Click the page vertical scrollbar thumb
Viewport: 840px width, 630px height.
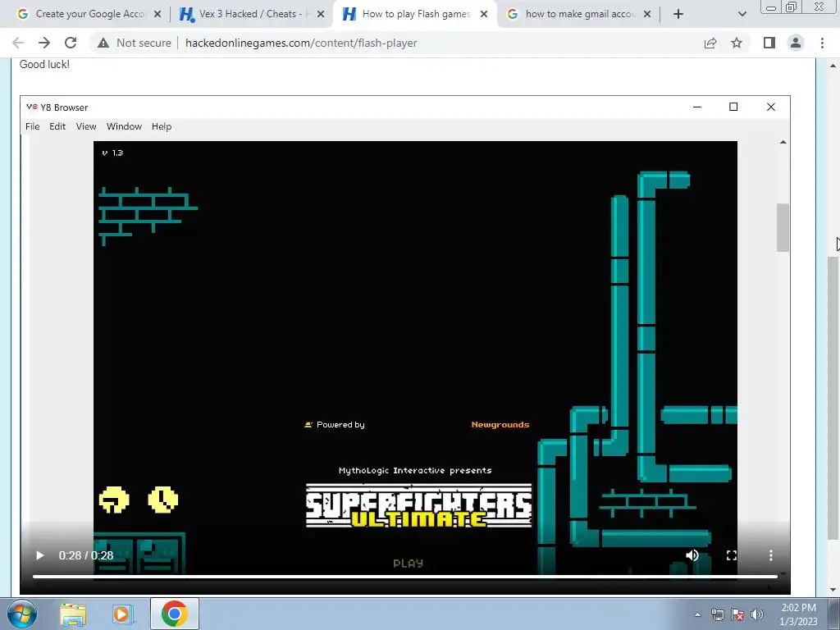click(x=833, y=396)
